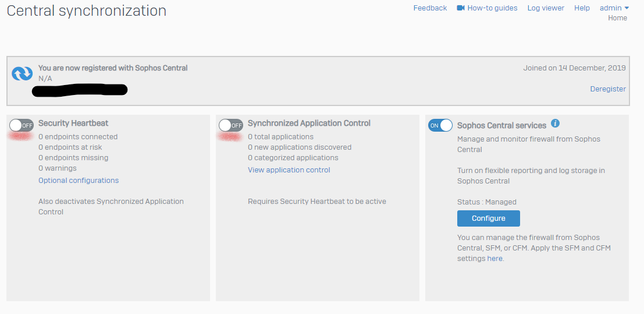Enable the Security Heartbeat toggle
Viewport: 644px width, 314px height.
(x=22, y=125)
